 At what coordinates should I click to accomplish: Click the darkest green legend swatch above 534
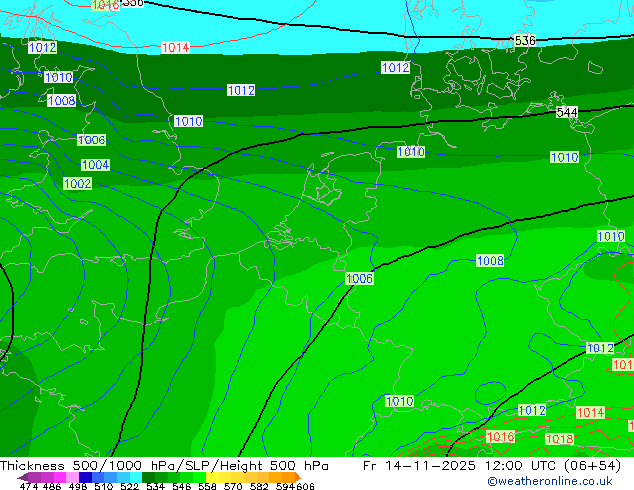click(148, 477)
